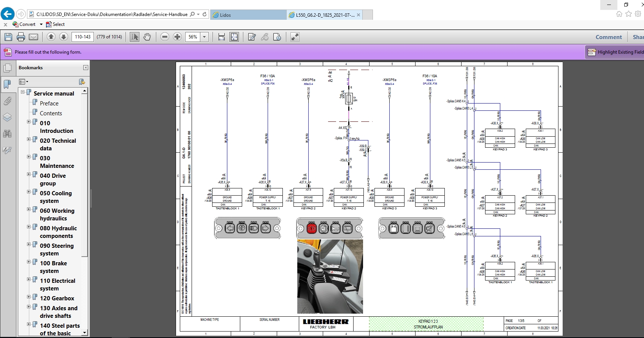Click the page number input field
644x338 pixels.
pyautogui.click(x=82, y=37)
